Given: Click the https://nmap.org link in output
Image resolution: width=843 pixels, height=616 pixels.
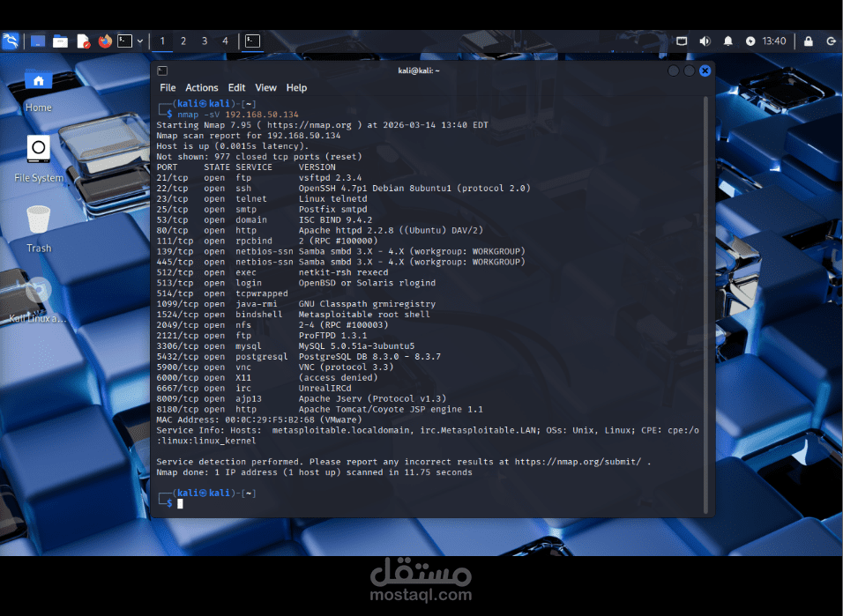Looking at the screenshot, I should pyautogui.click(x=310, y=125).
